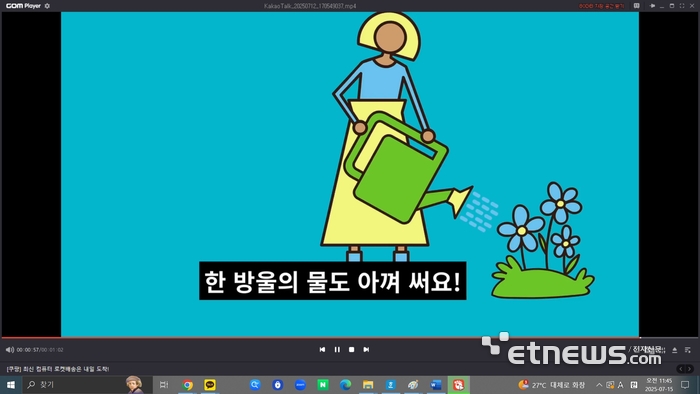The height and width of the screenshot is (394, 700).
Task: Click the GOM Player logo menu
Action: pyautogui.click(x=23, y=6)
